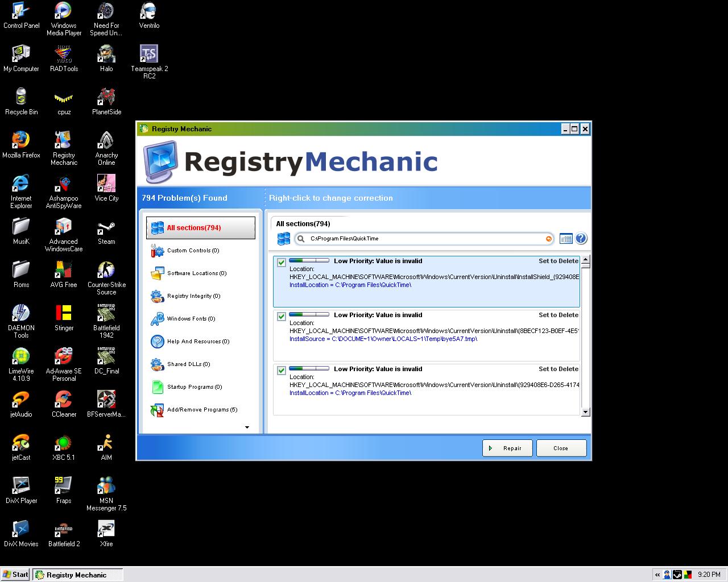Image resolution: width=728 pixels, height=582 pixels.
Task: Click the priority bar of the bye5A7.tmp result
Action: click(309, 314)
